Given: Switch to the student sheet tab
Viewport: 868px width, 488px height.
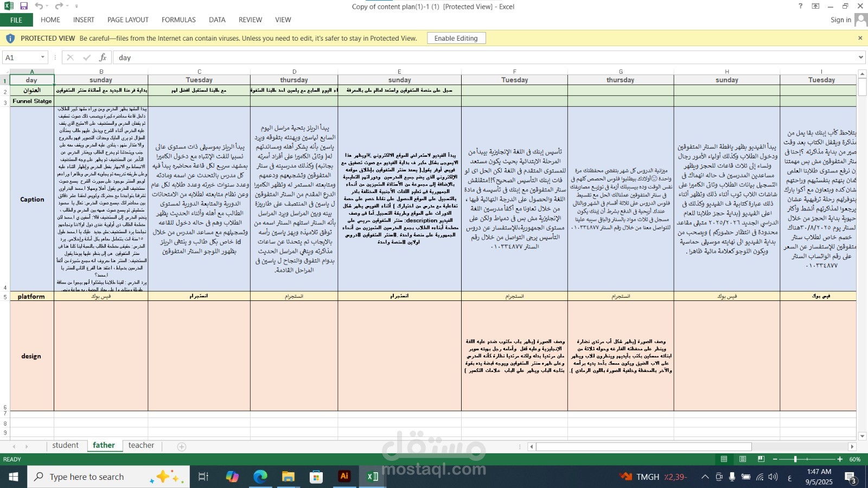Looking at the screenshot, I should click(66, 446).
